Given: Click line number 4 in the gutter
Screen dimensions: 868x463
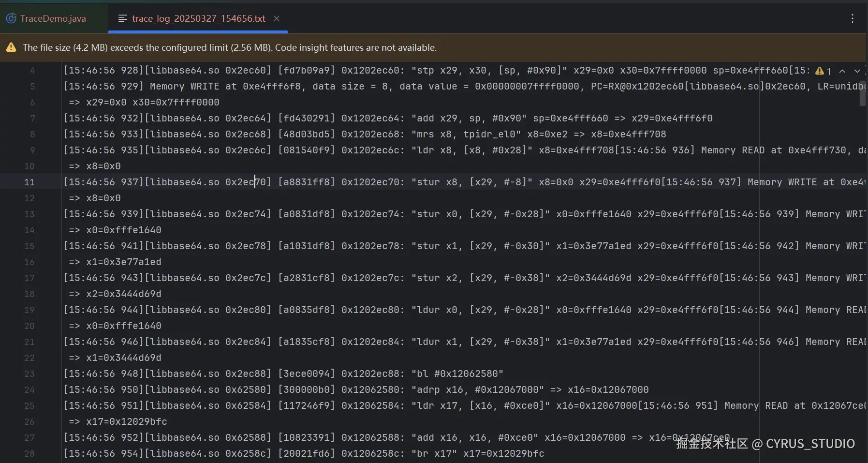Looking at the screenshot, I should [x=32, y=70].
